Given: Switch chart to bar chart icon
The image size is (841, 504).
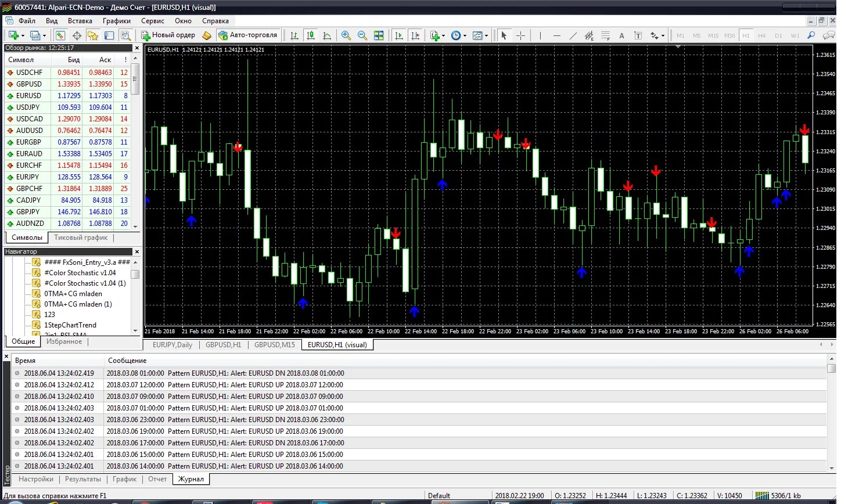Looking at the screenshot, I should point(294,35).
